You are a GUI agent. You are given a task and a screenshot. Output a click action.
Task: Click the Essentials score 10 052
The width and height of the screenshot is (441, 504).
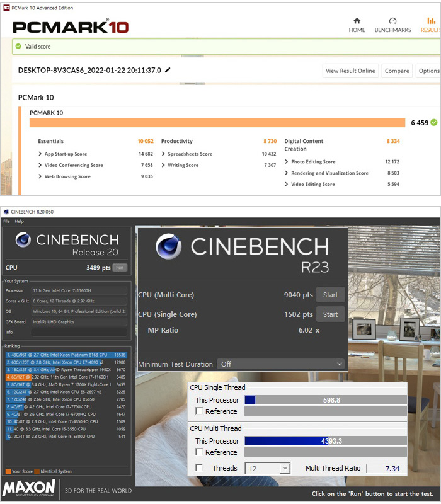pos(146,141)
